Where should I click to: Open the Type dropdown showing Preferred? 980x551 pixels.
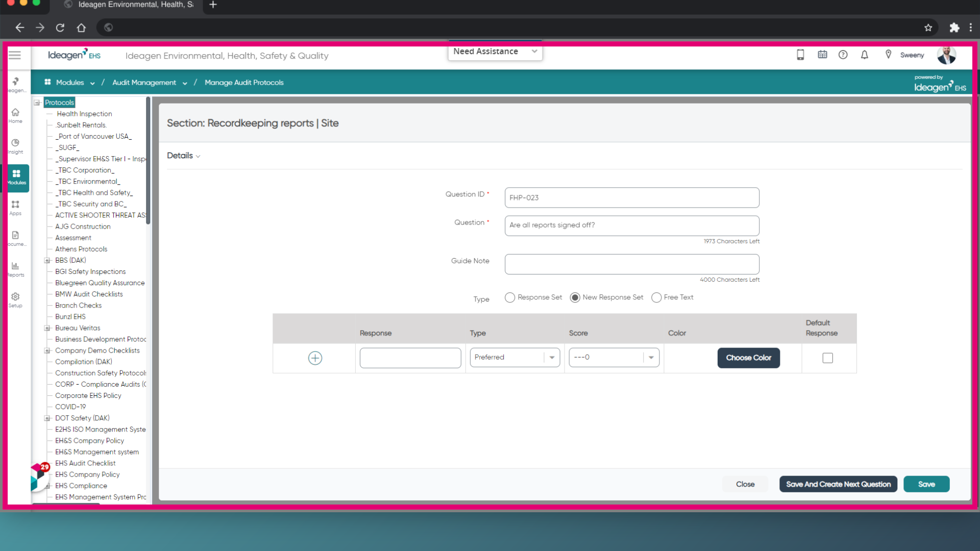click(514, 357)
